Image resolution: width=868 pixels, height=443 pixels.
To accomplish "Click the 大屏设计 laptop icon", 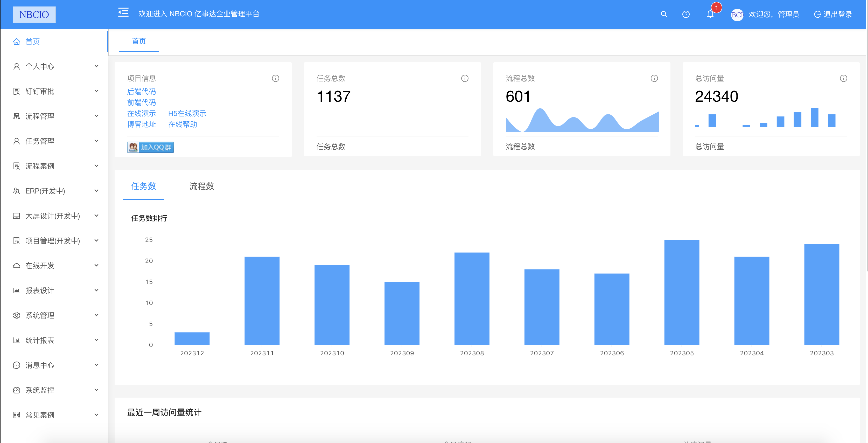I will tap(17, 216).
